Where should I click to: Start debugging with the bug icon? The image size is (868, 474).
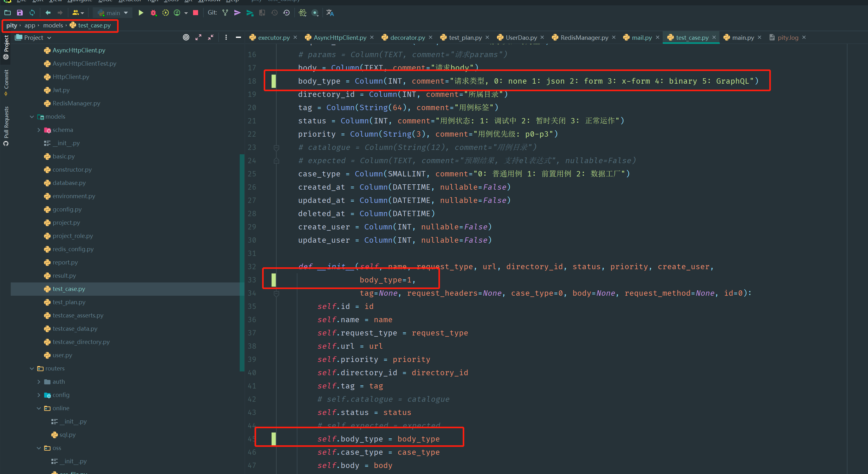point(153,13)
